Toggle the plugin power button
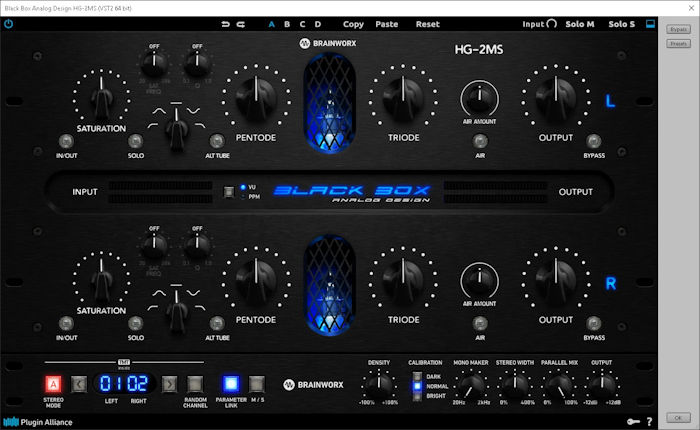Image resolution: width=700 pixels, height=430 pixels. point(8,24)
